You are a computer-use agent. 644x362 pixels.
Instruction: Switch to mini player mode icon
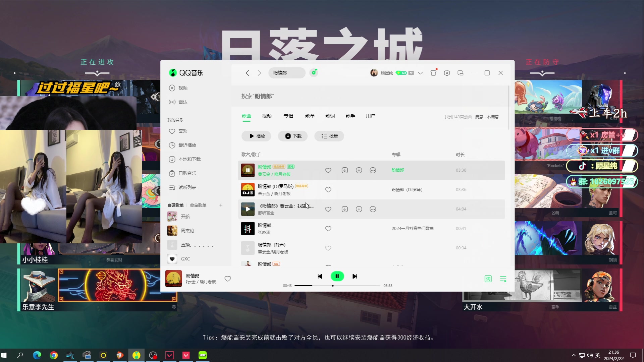coord(460,73)
